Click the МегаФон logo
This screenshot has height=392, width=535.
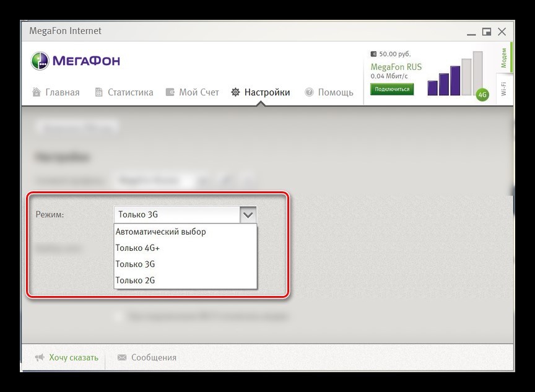click(x=76, y=61)
